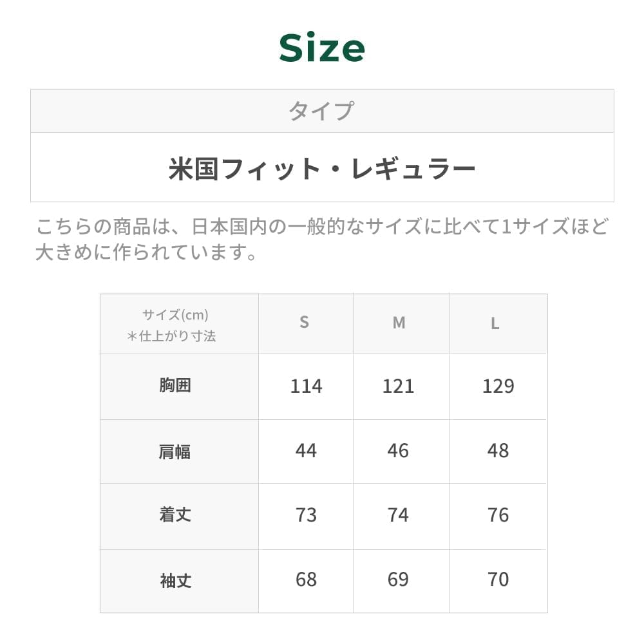Click sleeve length value 69
Image resolution: width=644 pixels, height=644 pixels.
399,580
